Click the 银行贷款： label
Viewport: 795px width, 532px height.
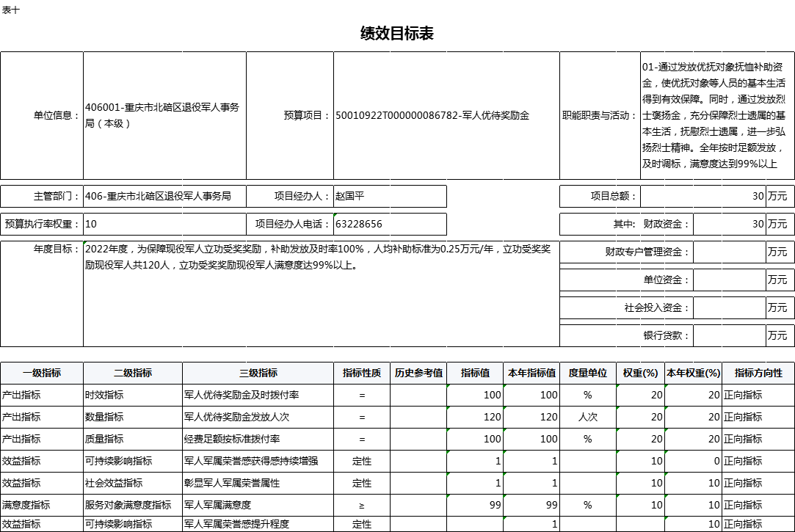tap(627, 335)
